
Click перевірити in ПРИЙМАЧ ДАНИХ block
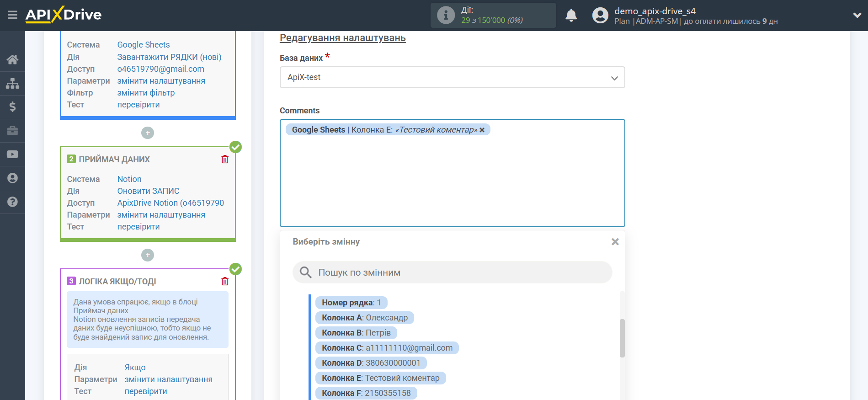(x=138, y=227)
